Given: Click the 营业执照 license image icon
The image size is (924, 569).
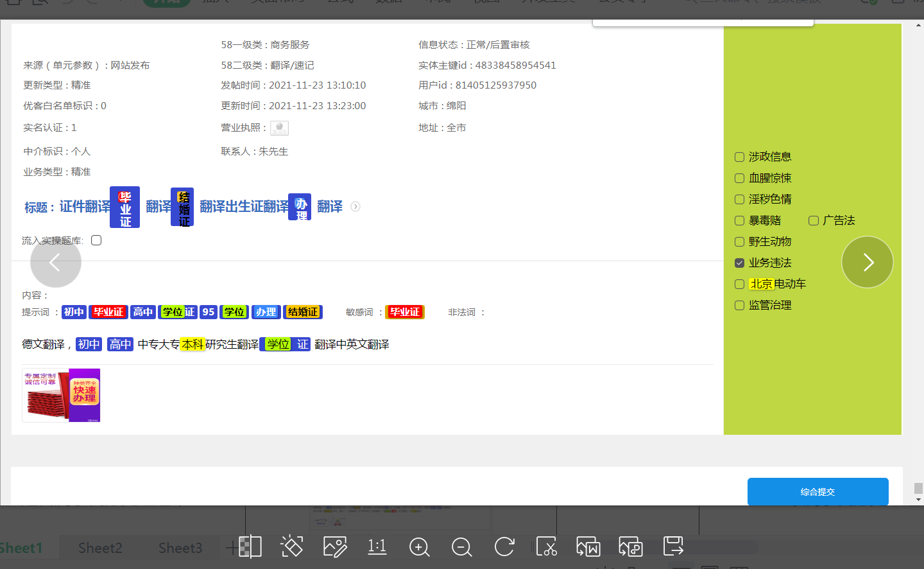Looking at the screenshot, I should pos(279,128).
